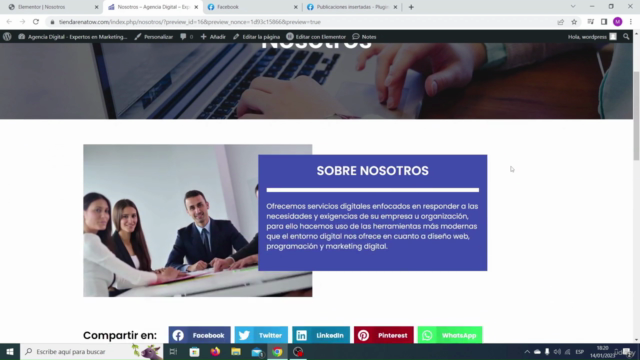The image size is (640, 360).
Task: Open the network icon in system tray
Action: tap(567, 352)
